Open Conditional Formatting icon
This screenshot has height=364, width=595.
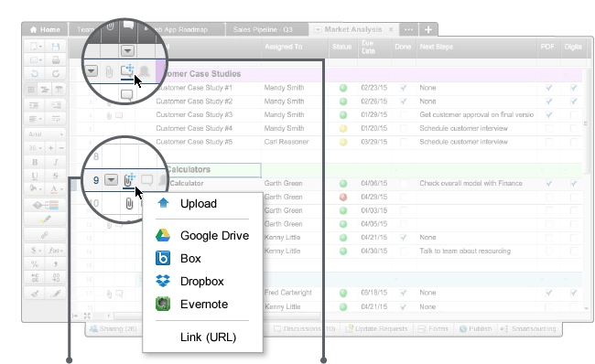(45, 205)
